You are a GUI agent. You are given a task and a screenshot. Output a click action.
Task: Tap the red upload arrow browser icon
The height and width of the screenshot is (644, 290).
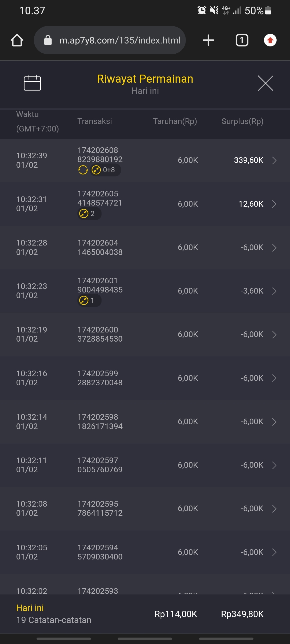(x=270, y=40)
